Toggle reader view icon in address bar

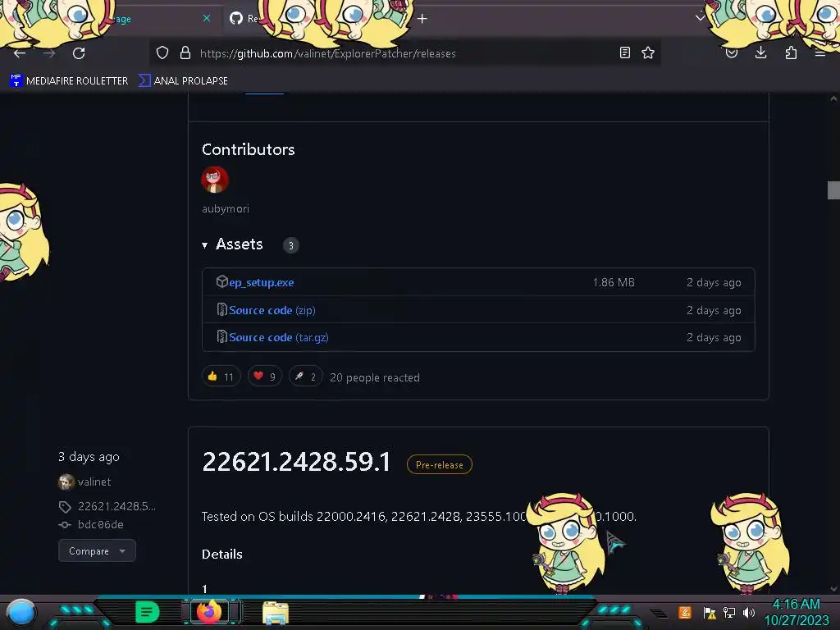[x=624, y=52]
